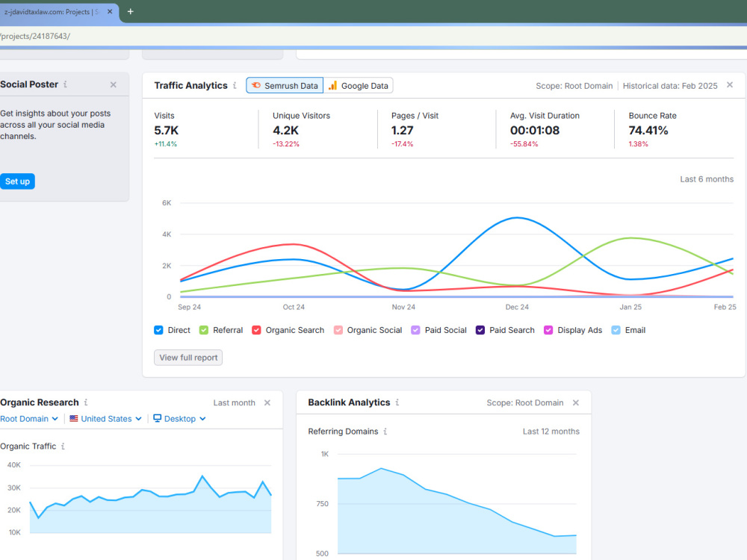
Task: Click Historical data: Feb 2025 label
Action: (x=670, y=86)
